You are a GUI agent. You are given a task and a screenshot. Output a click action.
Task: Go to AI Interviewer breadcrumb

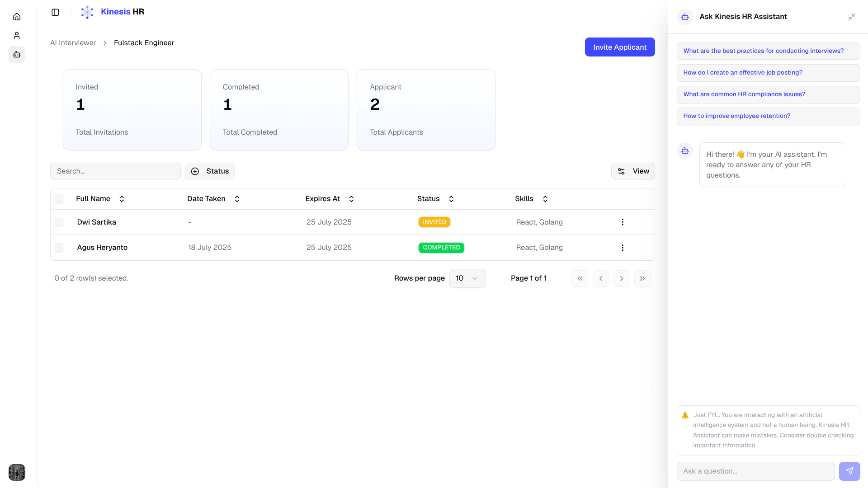click(73, 43)
